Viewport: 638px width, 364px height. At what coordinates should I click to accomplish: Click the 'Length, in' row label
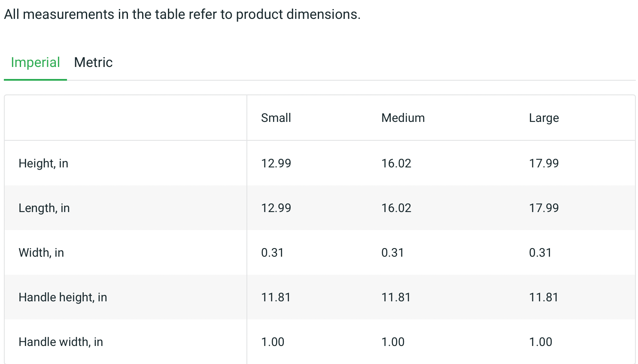coord(44,208)
